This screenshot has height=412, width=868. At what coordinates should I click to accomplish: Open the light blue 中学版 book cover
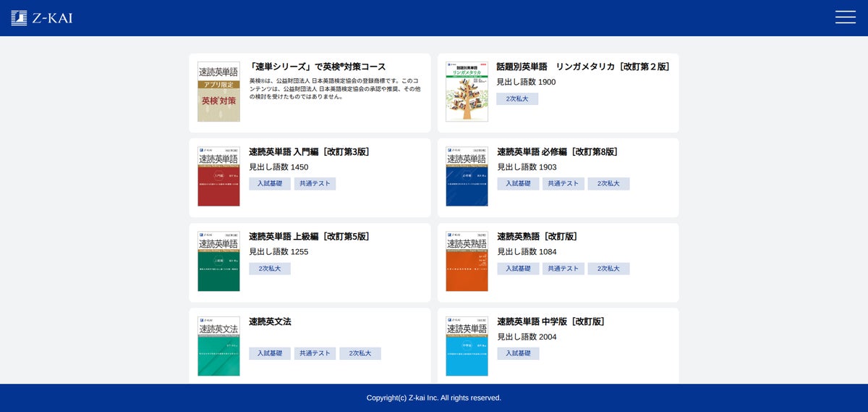pos(467,346)
